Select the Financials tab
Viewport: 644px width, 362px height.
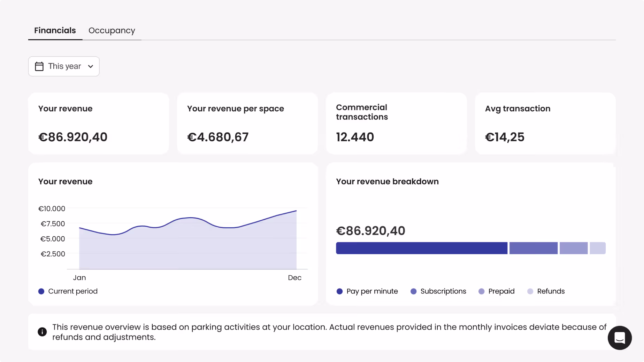(x=55, y=31)
